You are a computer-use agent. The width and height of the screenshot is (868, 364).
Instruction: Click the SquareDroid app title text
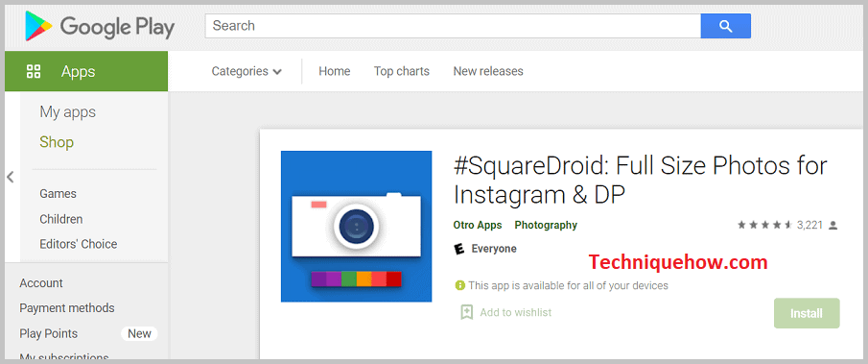coord(640,180)
